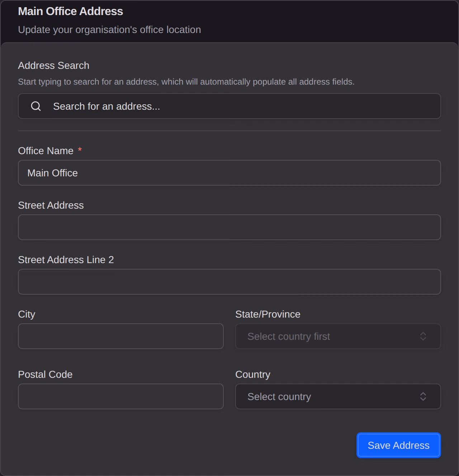Screen dimensions: 459x476
Task: Click the Search for an address field
Action: click(x=229, y=106)
